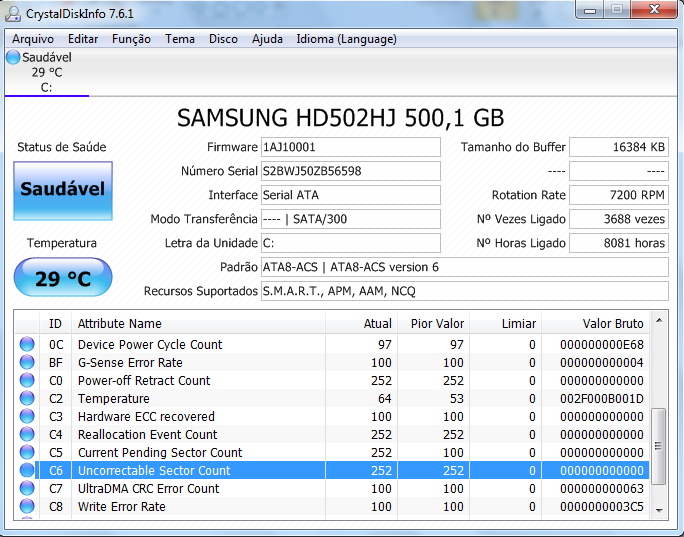Click the Saudável health status button
Image resolution: width=684 pixels, height=537 pixels.
[63, 190]
